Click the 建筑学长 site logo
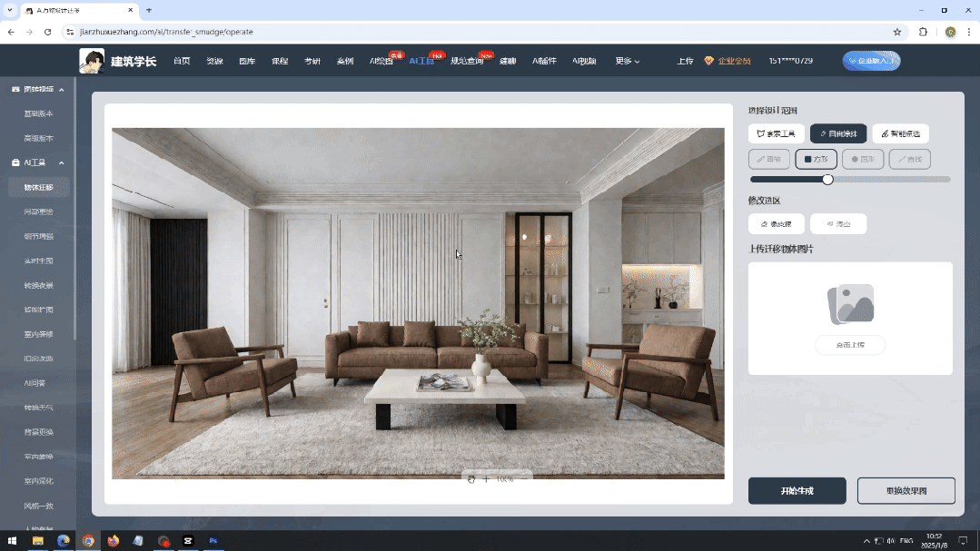The height and width of the screenshot is (551, 980). (x=118, y=61)
